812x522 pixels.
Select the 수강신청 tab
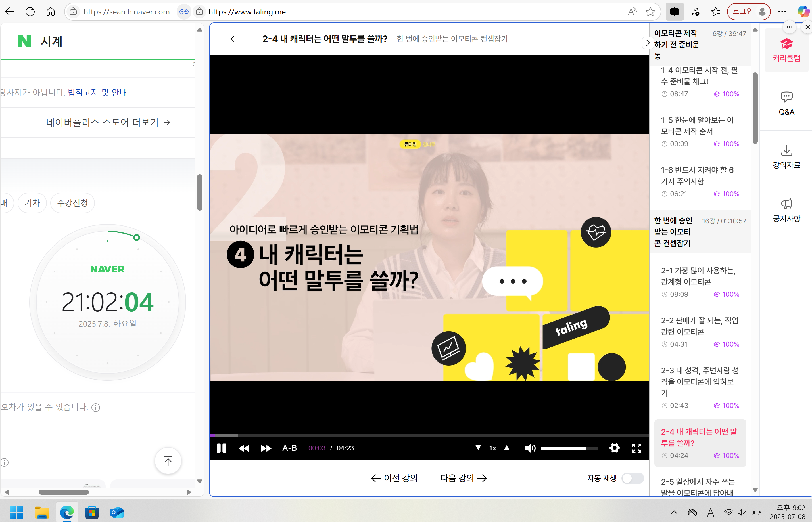coord(72,203)
